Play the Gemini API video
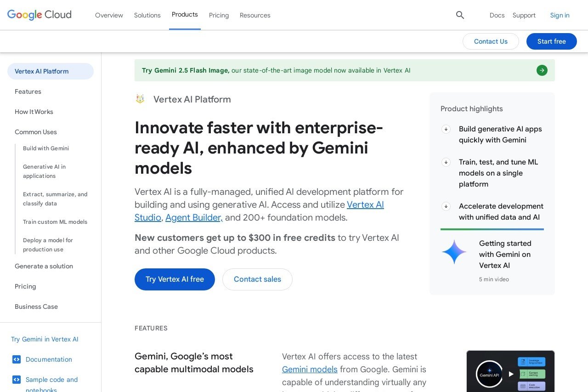 point(511,374)
